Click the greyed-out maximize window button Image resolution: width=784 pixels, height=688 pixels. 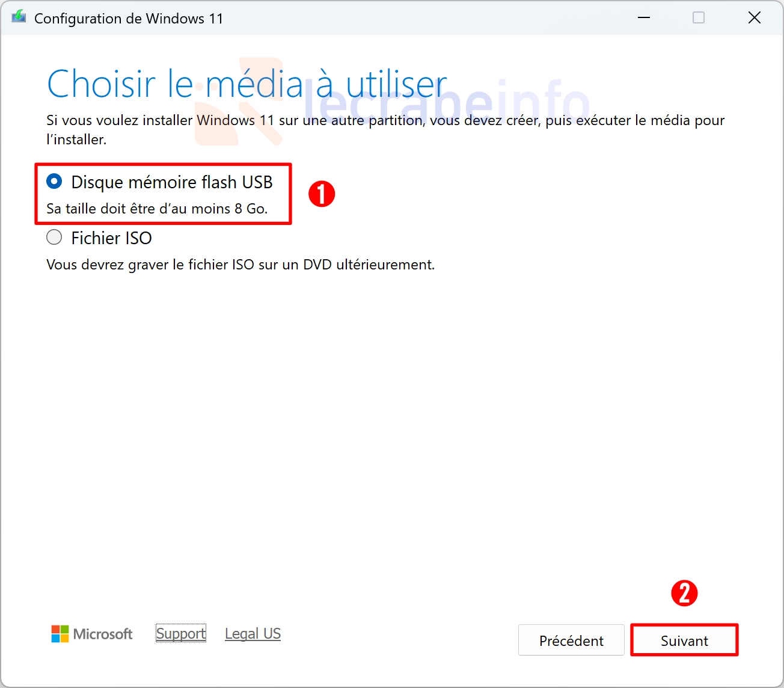click(699, 18)
